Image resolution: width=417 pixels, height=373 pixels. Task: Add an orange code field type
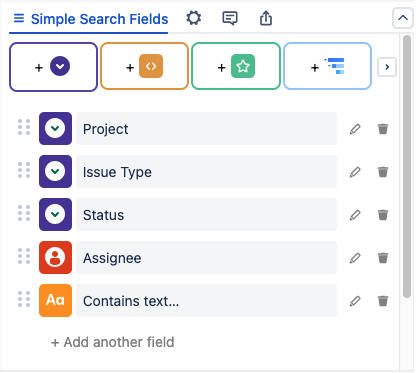pyautogui.click(x=144, y=66)
